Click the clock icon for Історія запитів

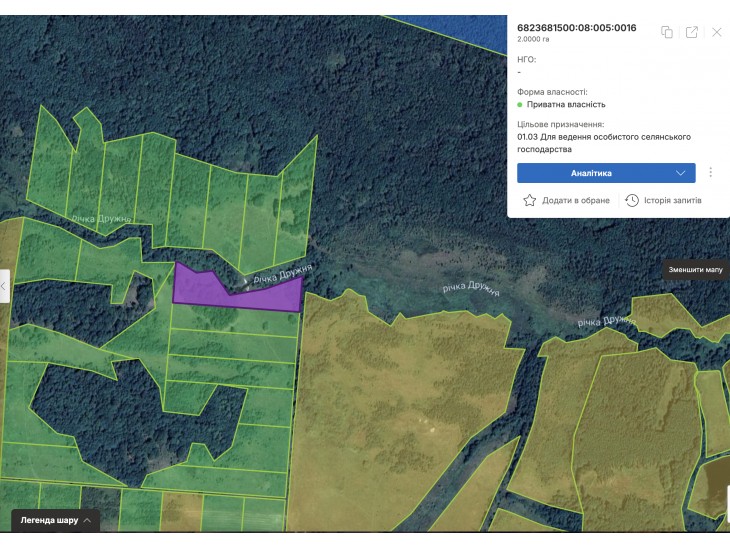(632, 200)
